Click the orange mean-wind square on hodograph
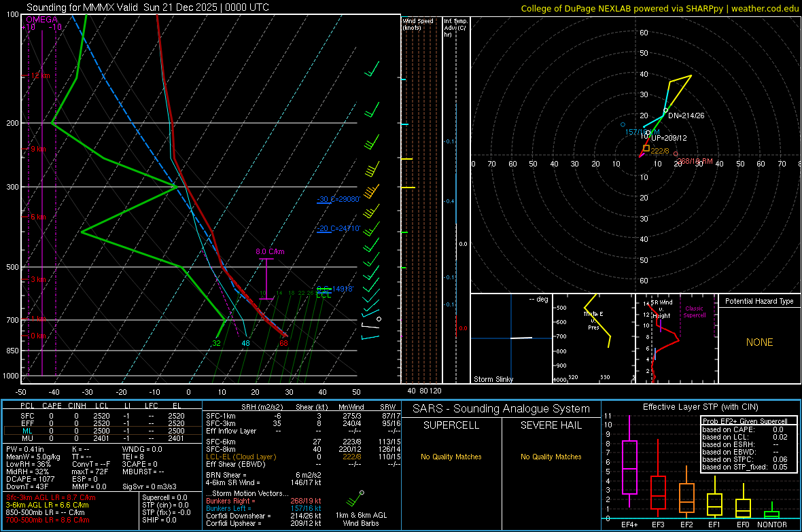 click(x=646, y=148)
